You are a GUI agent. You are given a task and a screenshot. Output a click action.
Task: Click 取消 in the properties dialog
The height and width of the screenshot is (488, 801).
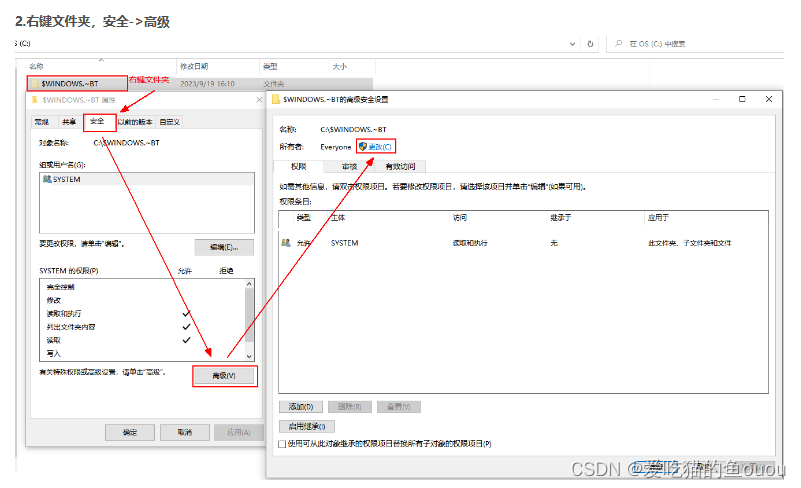click(x=184, y=432)
